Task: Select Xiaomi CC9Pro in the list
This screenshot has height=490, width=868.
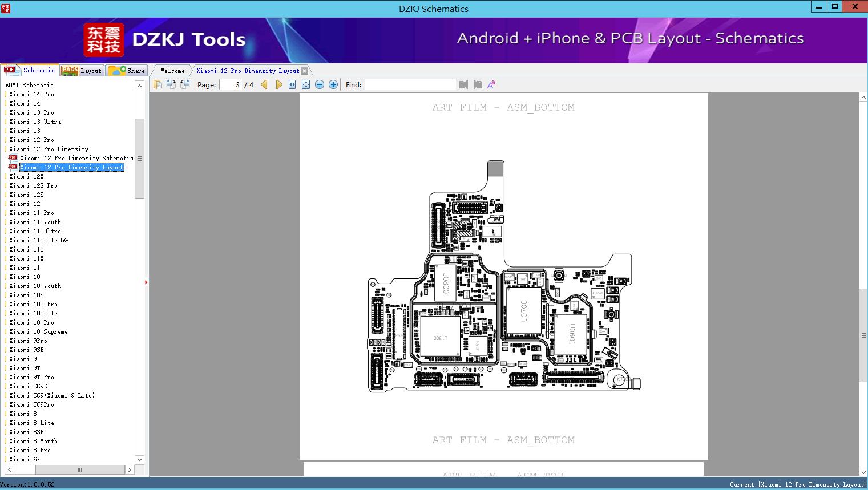Action: point(31,404)
